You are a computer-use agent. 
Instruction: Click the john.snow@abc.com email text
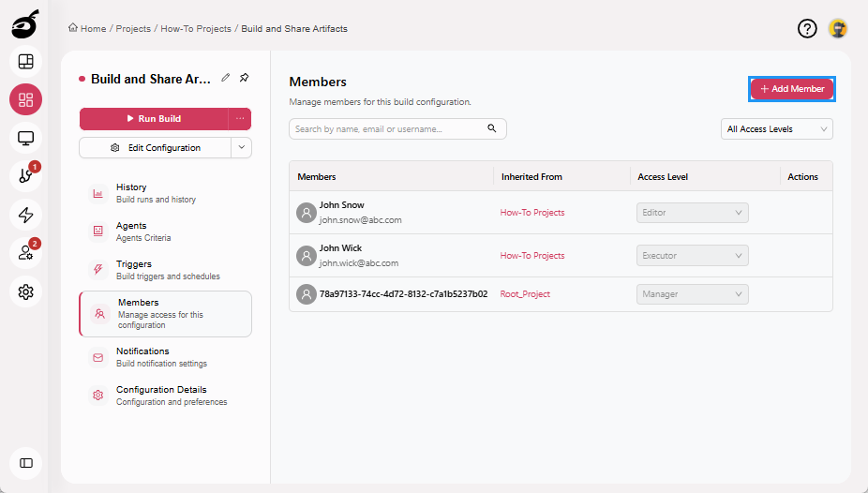(360, 220)
